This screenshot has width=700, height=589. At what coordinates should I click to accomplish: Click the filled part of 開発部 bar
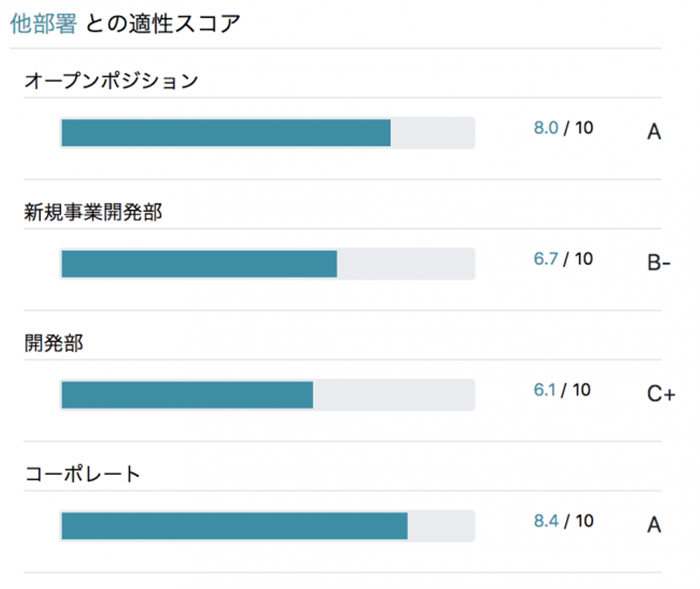187,395
